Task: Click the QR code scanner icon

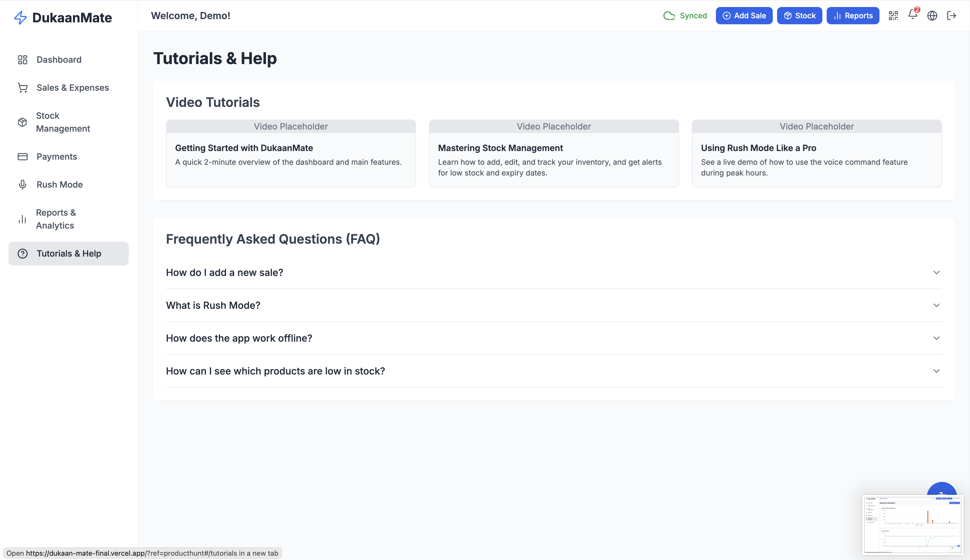Action: pos(893,16)
